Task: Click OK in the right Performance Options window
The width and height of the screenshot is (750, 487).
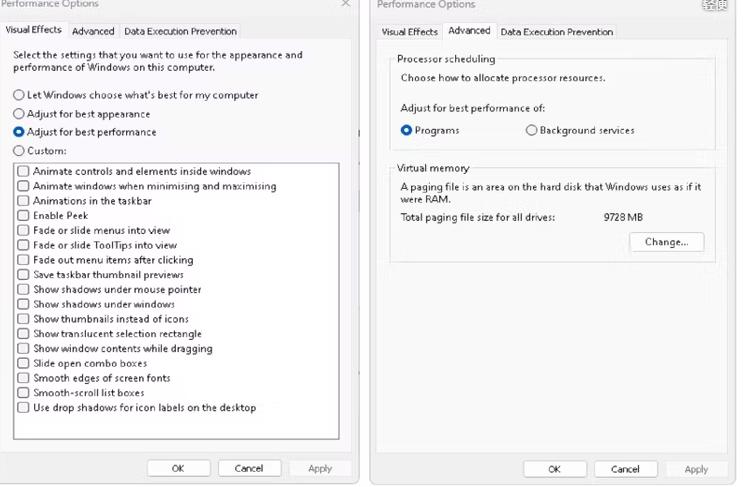Action: point(555,469)
